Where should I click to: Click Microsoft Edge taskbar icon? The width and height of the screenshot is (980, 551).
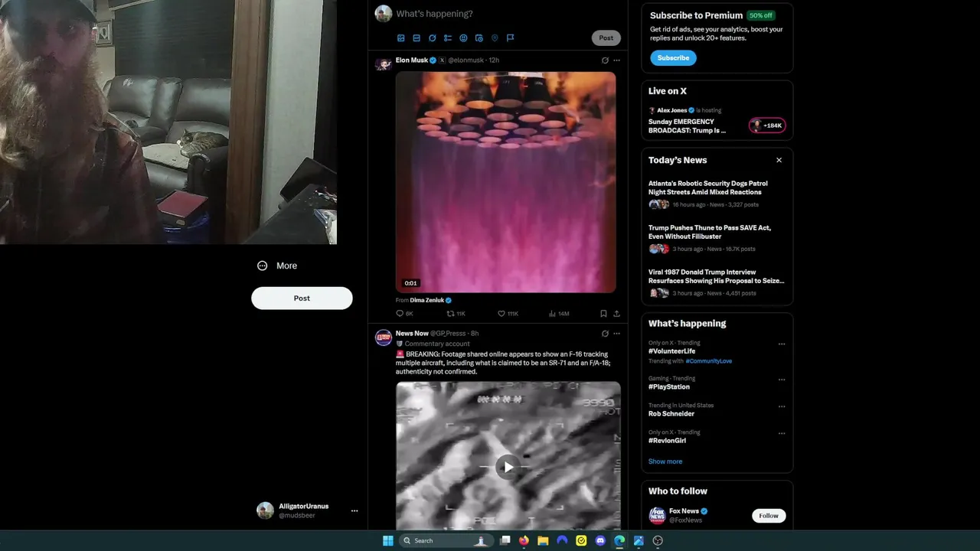[x=619, y=540]
